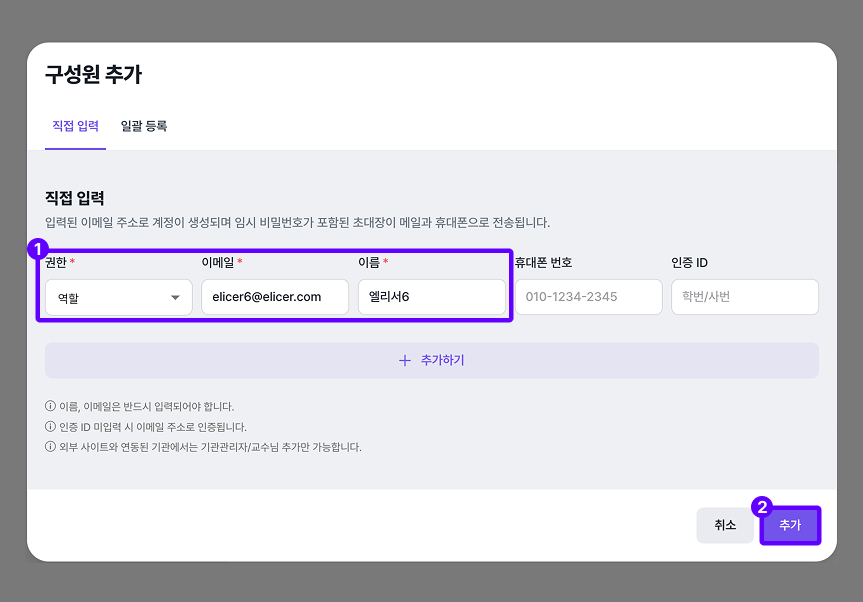Click the red asterisk next to 권한
This screenshot has height=602, width=863.
(x=75, y=260)
